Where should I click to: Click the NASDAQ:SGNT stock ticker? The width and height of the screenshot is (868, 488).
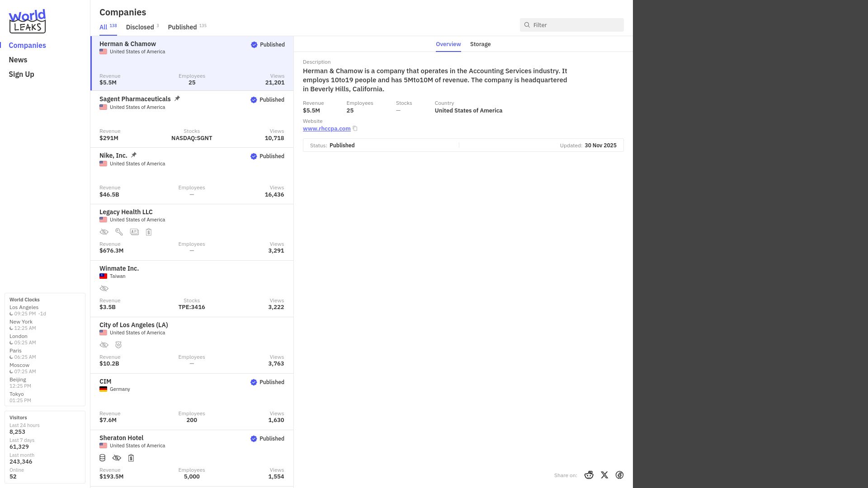click(x=192, y=138)
